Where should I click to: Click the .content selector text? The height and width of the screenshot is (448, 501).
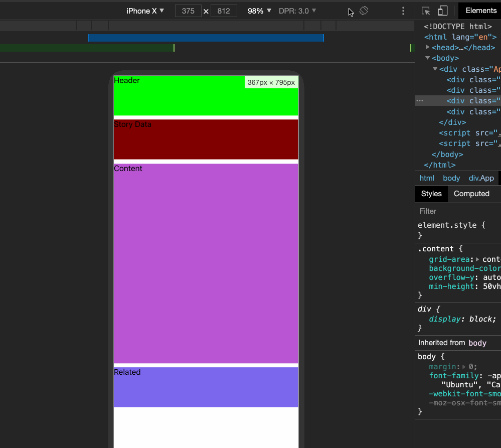(435, 249)
